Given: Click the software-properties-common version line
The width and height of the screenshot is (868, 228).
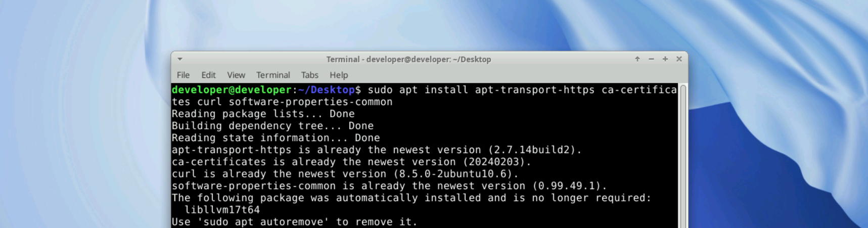Looking at the screenshot, I should point(389,186).
